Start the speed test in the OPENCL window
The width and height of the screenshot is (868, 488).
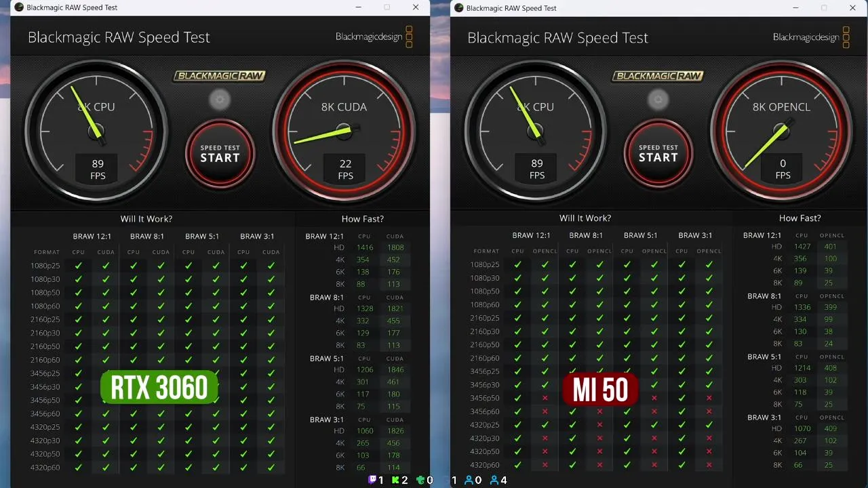coord(658,154)
